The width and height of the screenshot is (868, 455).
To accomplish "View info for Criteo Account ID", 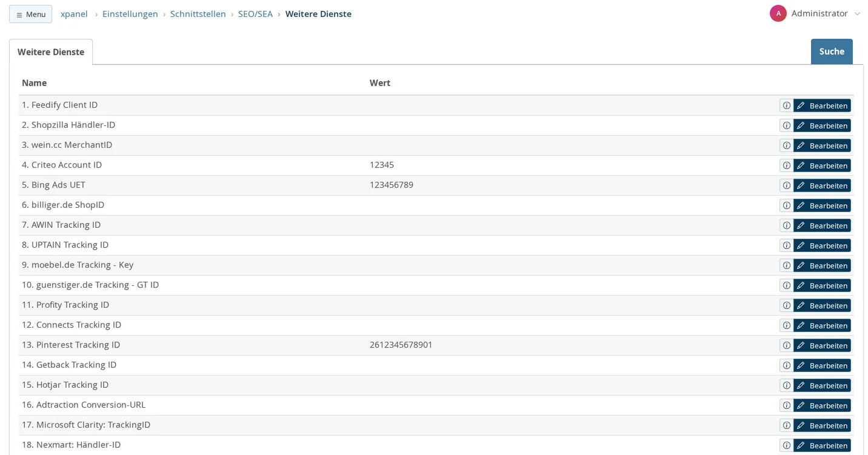I will (x=786, y=165).
